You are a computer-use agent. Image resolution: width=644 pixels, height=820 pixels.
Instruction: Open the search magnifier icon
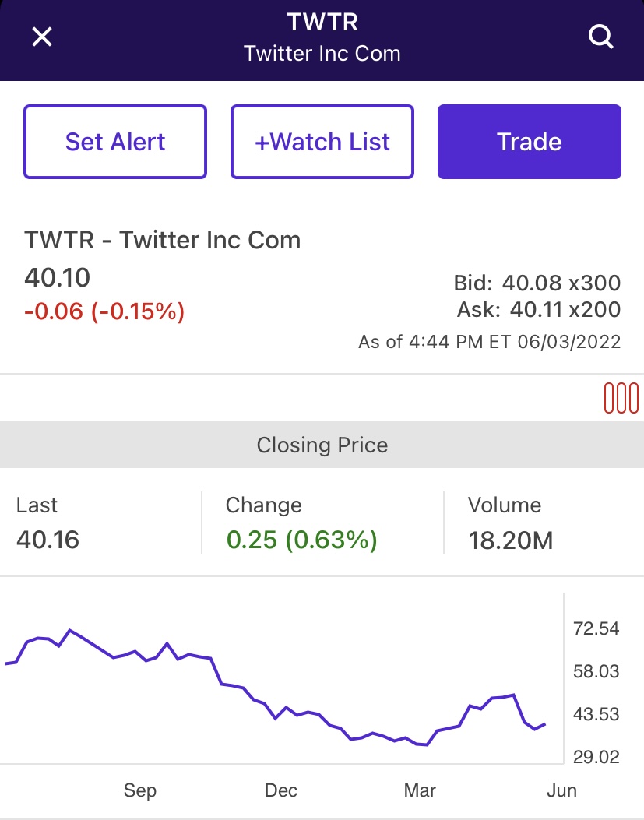tap(600, 37)
